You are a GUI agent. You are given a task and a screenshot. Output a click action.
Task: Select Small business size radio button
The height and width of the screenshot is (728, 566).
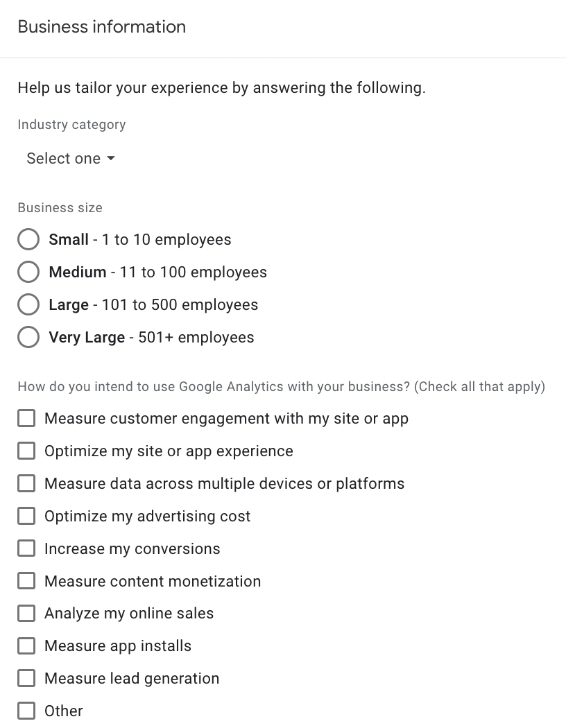point(28,240)
